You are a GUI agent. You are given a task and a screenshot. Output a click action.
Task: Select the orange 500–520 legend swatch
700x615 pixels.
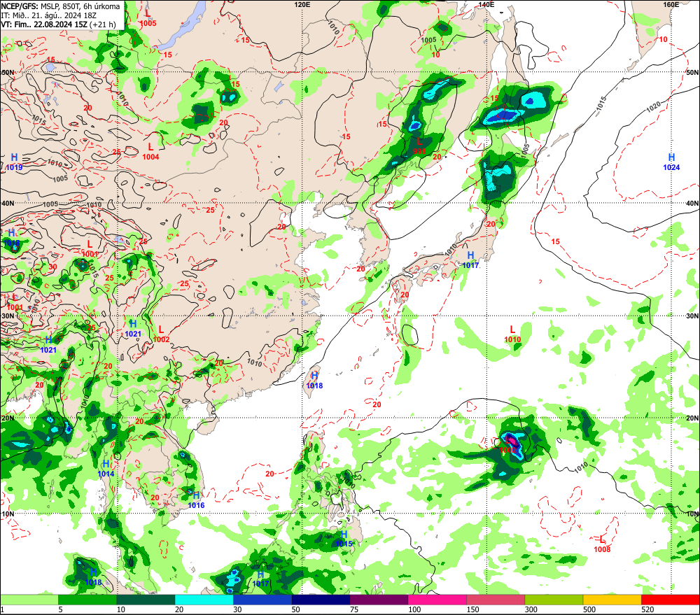612,600
